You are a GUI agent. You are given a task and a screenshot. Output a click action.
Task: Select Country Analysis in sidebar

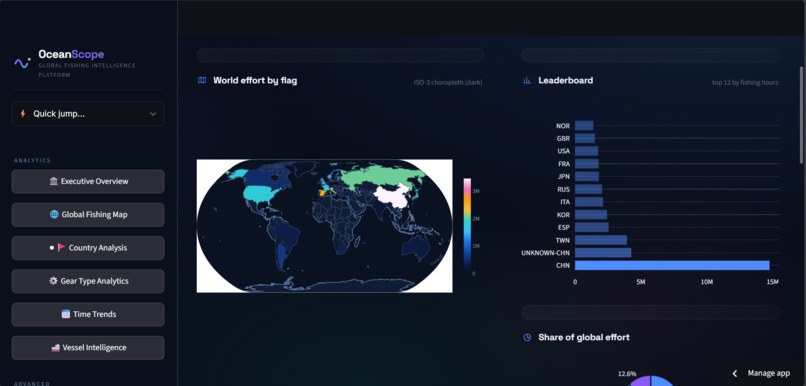[x=88, y=248]
